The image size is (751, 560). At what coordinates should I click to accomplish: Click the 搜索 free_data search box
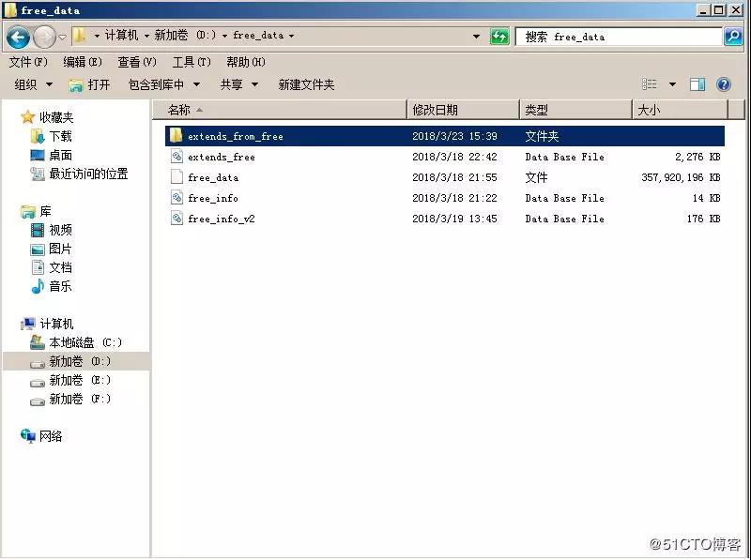(619, 37)
